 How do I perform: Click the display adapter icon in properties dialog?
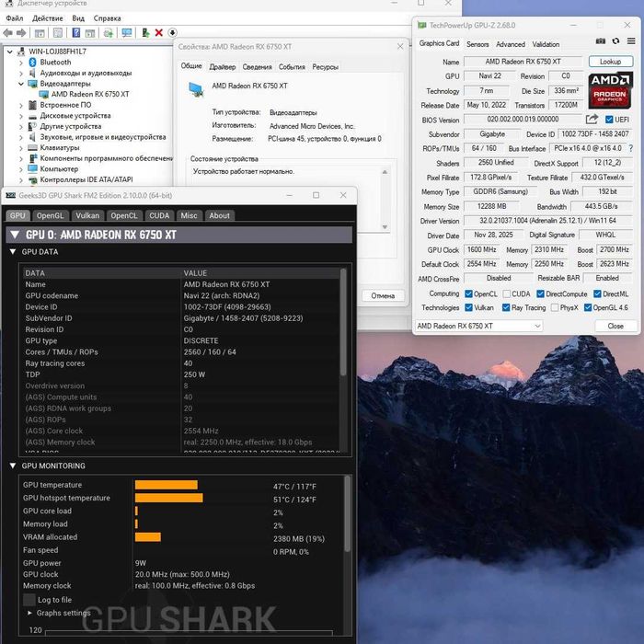click(196, 89)
